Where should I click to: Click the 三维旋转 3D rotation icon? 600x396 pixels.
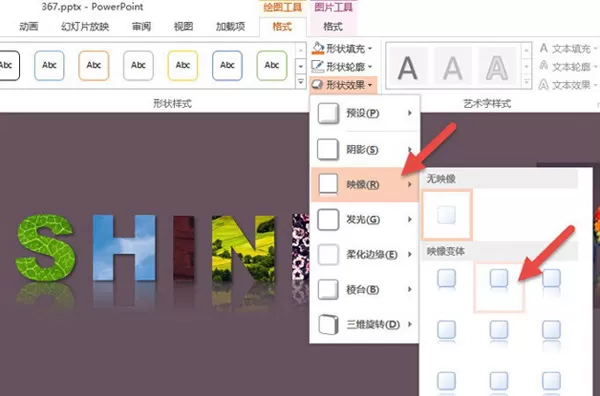[x=328, y=324]
